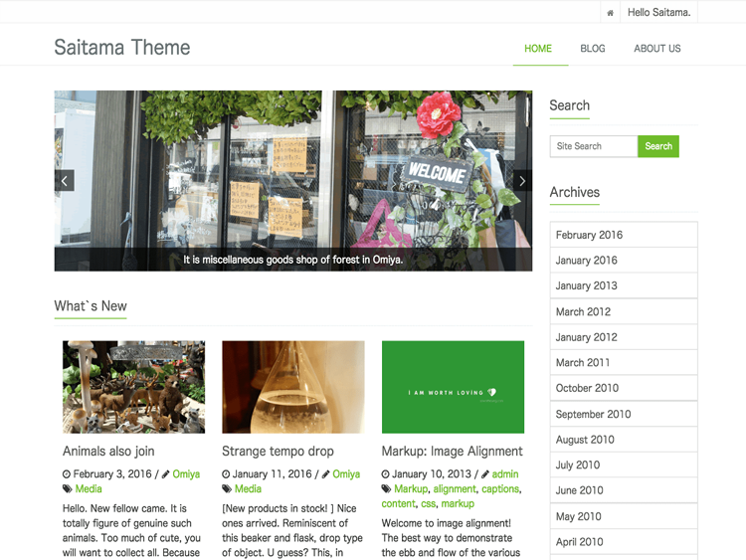Open the February 2016 archive

624,235
